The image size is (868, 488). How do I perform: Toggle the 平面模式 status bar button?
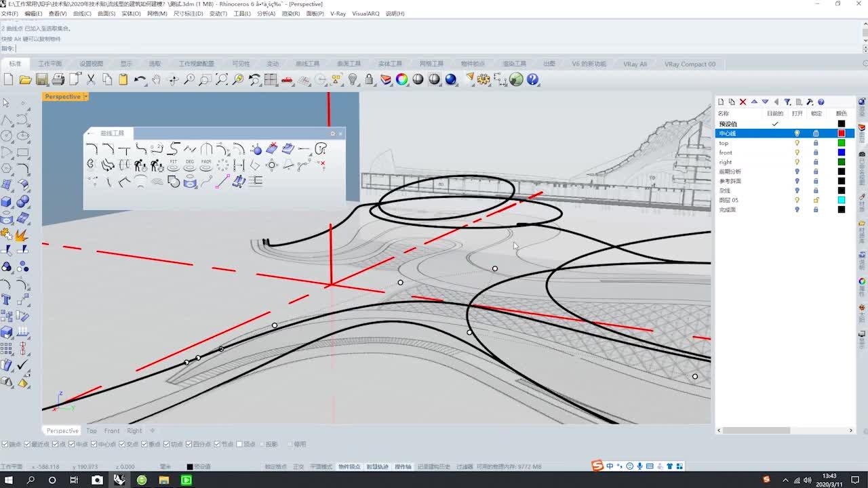click(x=321, y=467)
